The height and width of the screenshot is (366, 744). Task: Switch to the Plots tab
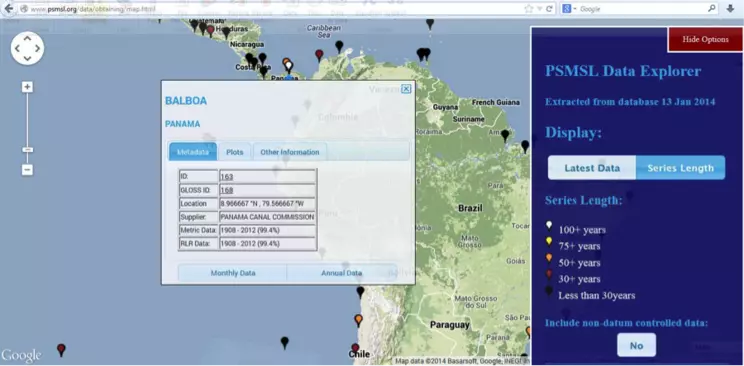pos(234,152)
